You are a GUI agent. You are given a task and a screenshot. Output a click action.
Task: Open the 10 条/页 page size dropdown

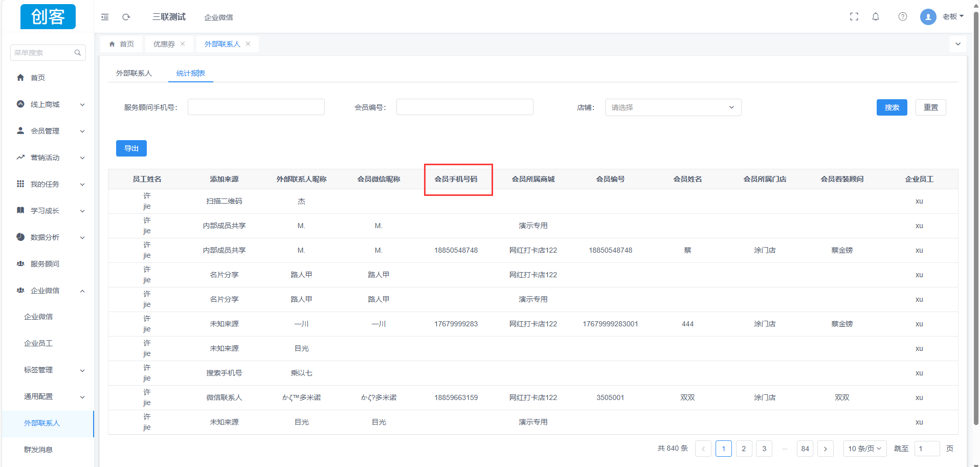pyautogui.click(x=865, y=449)
